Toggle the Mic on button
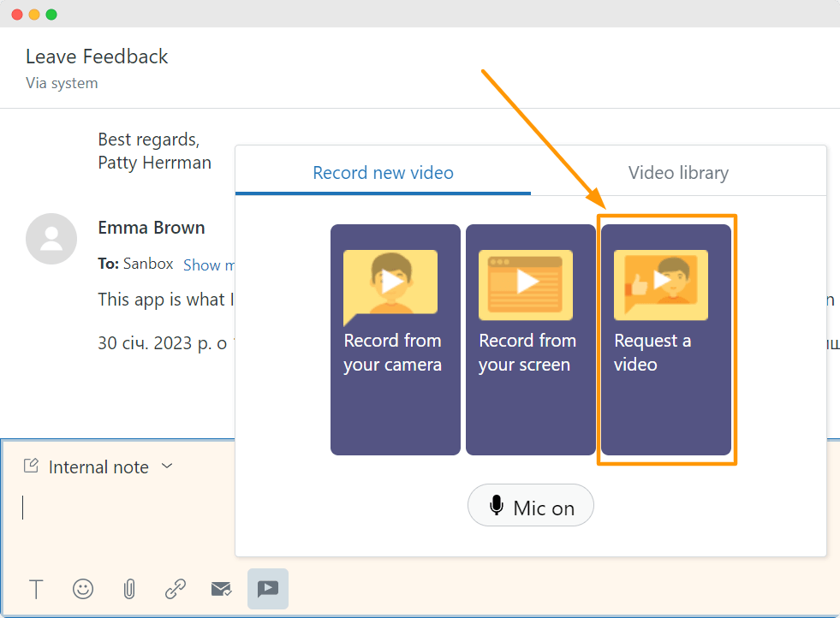Screen dimensions: 840x618 [x=530, y=505]
